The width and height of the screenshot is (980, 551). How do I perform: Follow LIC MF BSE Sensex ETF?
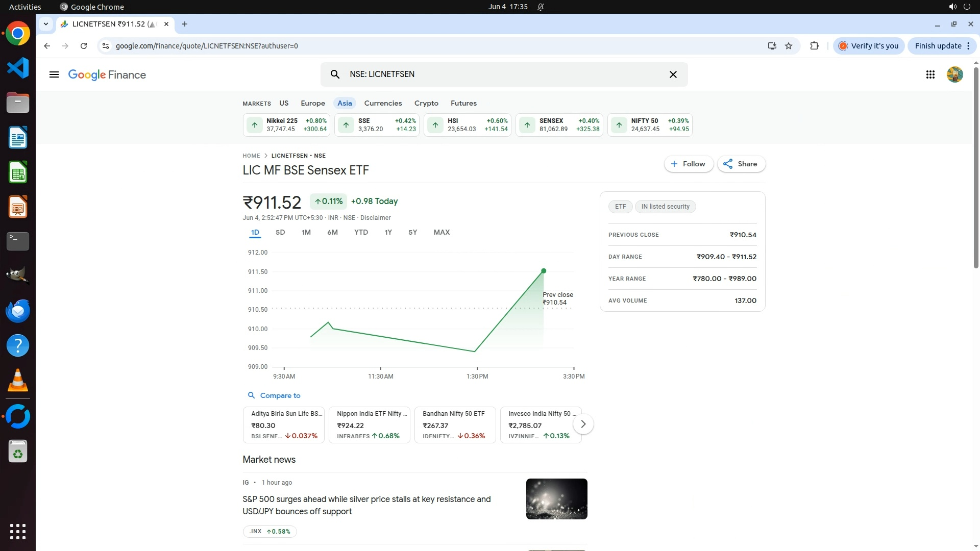tap(689, 164)
